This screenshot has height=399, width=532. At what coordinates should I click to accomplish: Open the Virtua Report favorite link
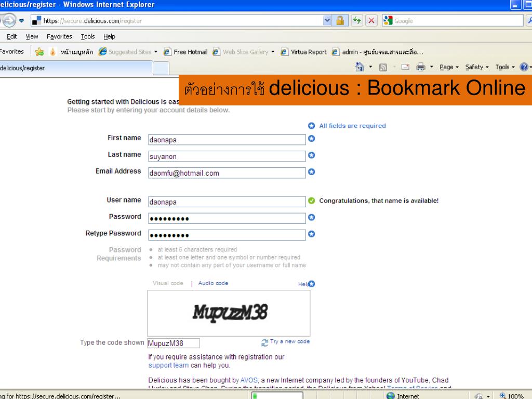(303, 51)
